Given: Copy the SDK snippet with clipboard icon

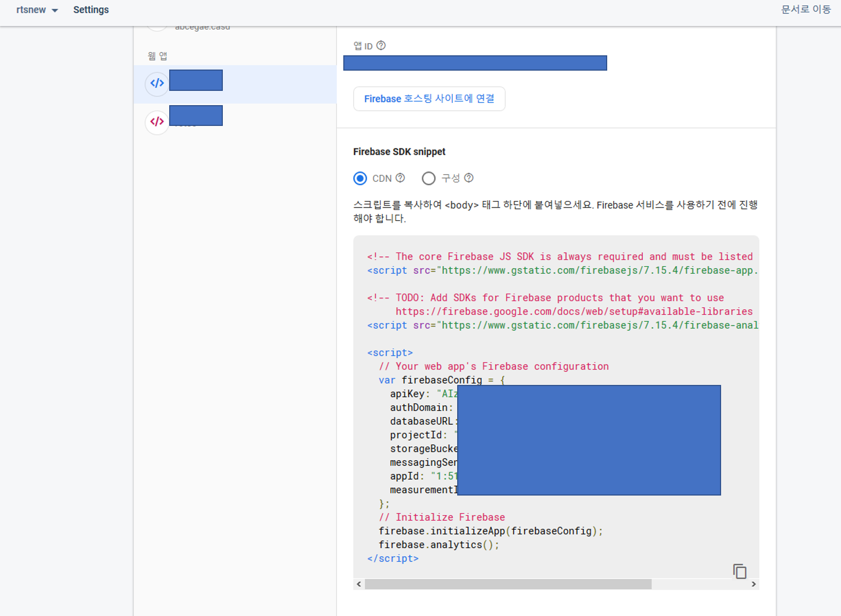Looking at the screenshot, I should 740,571.
